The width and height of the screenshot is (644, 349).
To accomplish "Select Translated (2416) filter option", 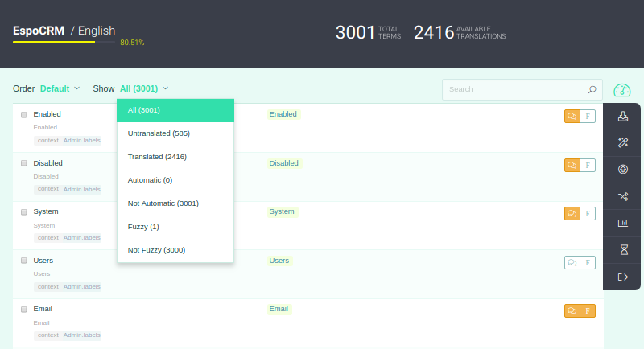I will [175, 157].
